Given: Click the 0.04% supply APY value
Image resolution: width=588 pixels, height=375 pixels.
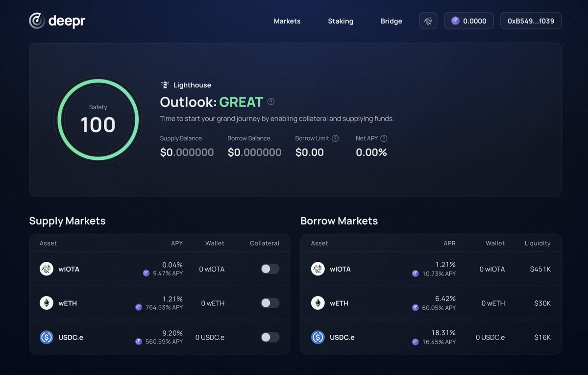Looking at the screenshot, I should (x=172, y=265).
